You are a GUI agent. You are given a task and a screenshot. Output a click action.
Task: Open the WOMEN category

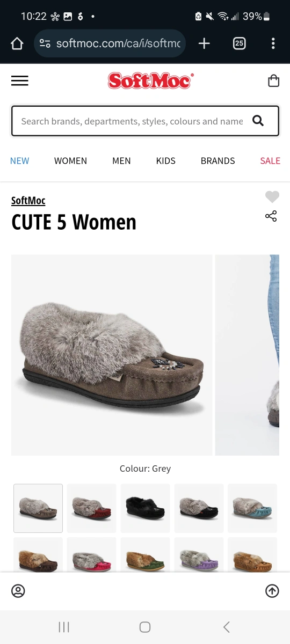70,160
